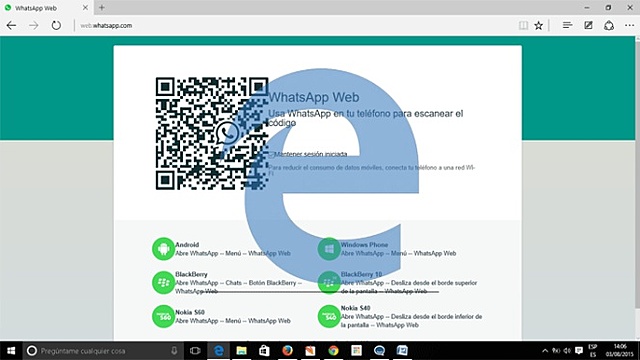Image resolution: width=640 pixels, height=360 pixels.
Task: Open Edge More actions menu
Action: (629, 25)
